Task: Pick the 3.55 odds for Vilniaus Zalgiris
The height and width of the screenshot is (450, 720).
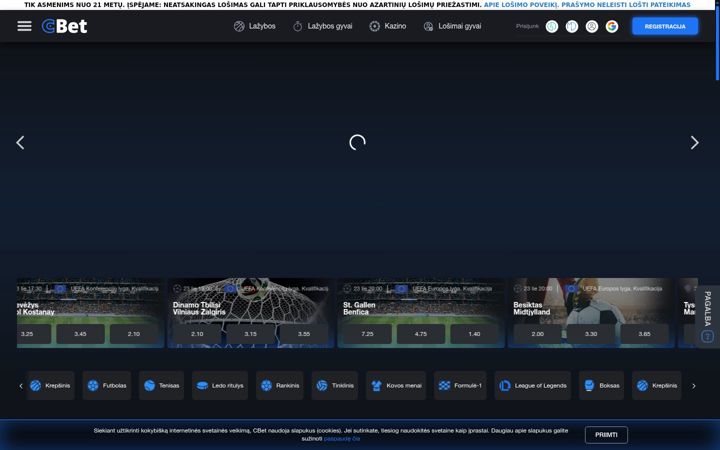Action: coord(304,334)
